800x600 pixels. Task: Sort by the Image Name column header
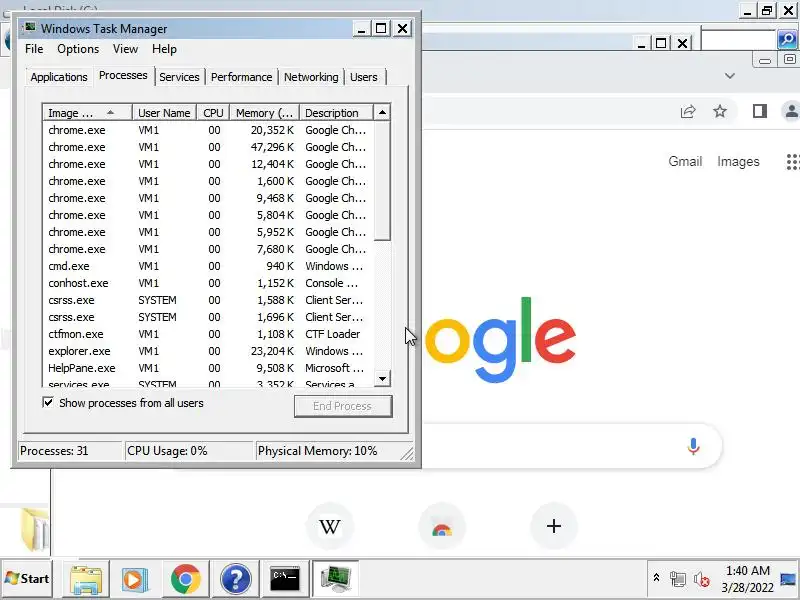[87, 113]
